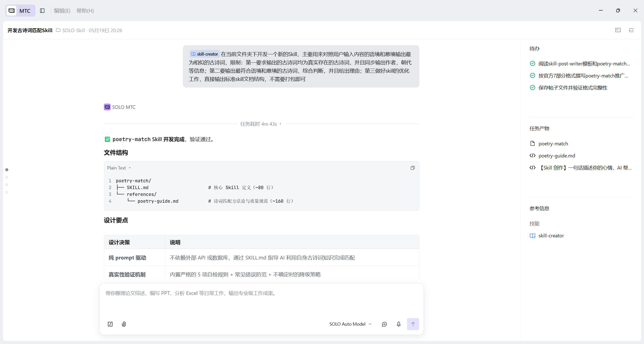The width and height of the screenshot is (644, 344).
Task: Open the poetry-guide.md artifact
Action: pos(557,156)
